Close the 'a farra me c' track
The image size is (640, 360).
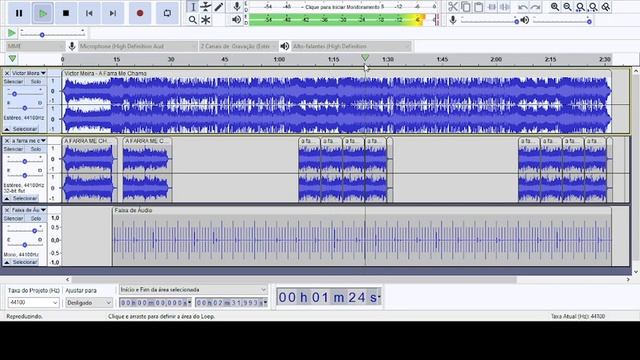tap(7, 141)
